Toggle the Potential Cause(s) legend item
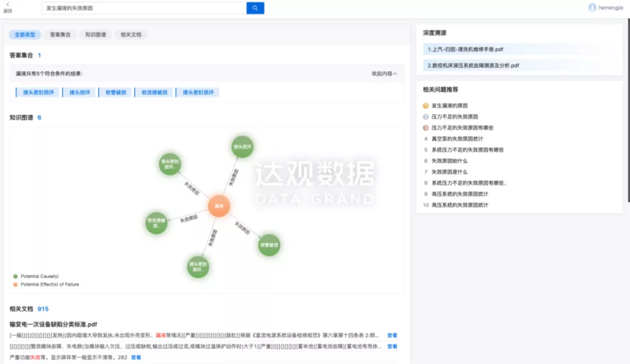Screen dimensions: 630x364 [x=36, y=276]
